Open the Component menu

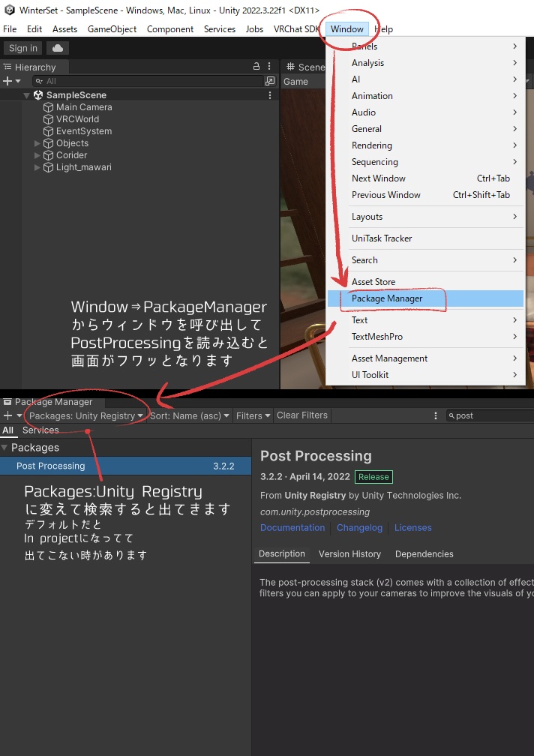170,29
